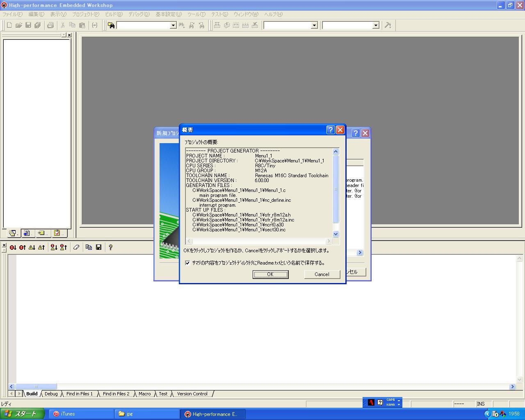
Task: Open the Test workspace tab icon
Action: click(x=57, y=233)
